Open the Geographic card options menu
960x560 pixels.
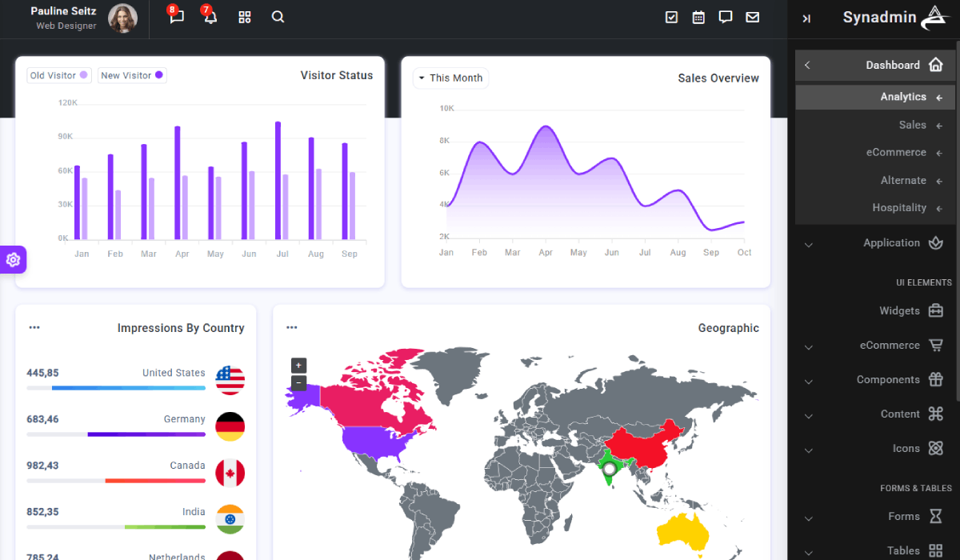pyautogui.click(x=292, y=327)
